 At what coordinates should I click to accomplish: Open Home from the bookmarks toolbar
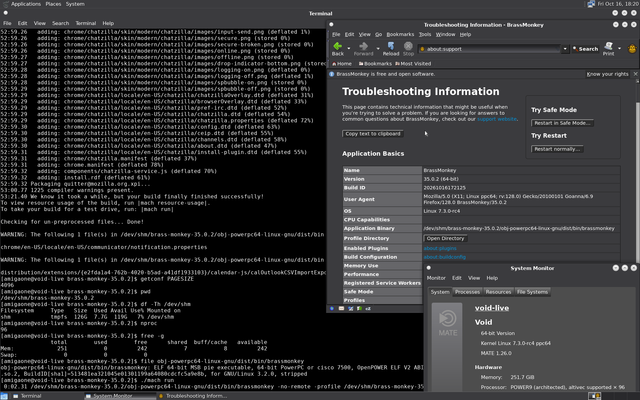pyautogui.click(x=342, y=64)
